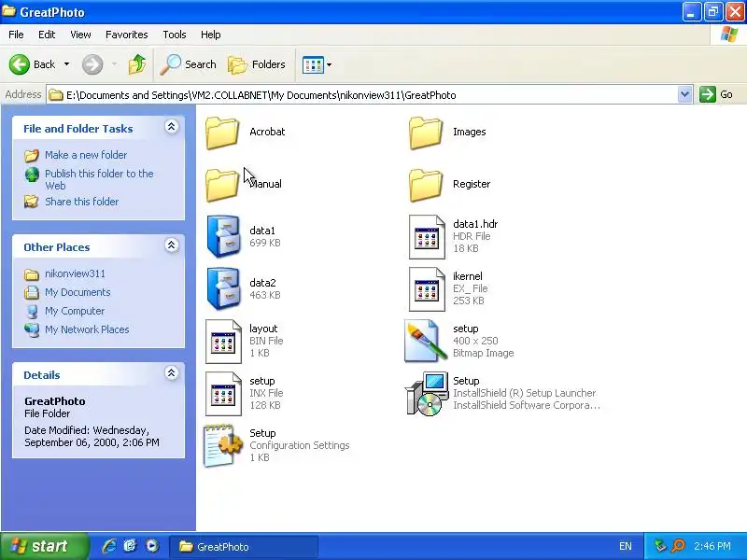This screenshot has width=747, height=560.
Task: Click the Share this folder link
Action: click(81, 202)
